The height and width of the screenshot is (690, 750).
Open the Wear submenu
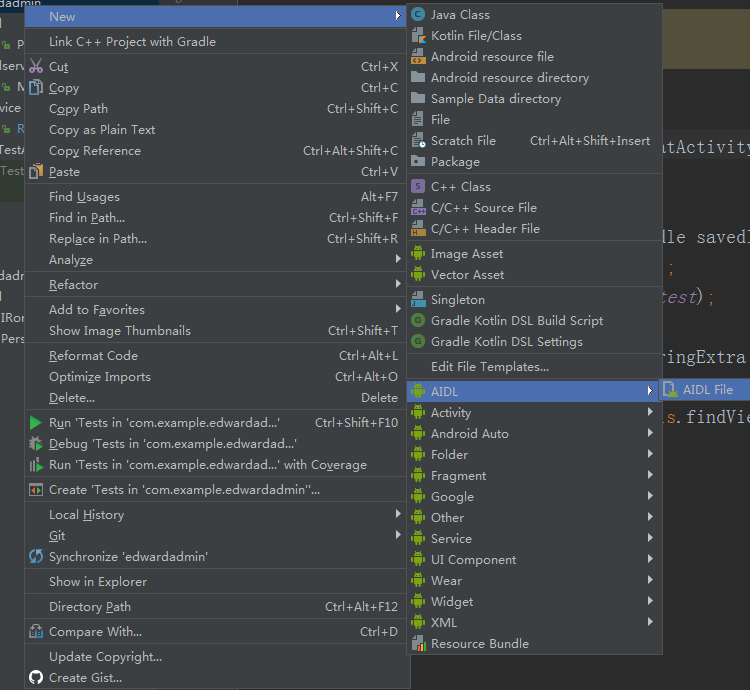(x=534, y=580)
